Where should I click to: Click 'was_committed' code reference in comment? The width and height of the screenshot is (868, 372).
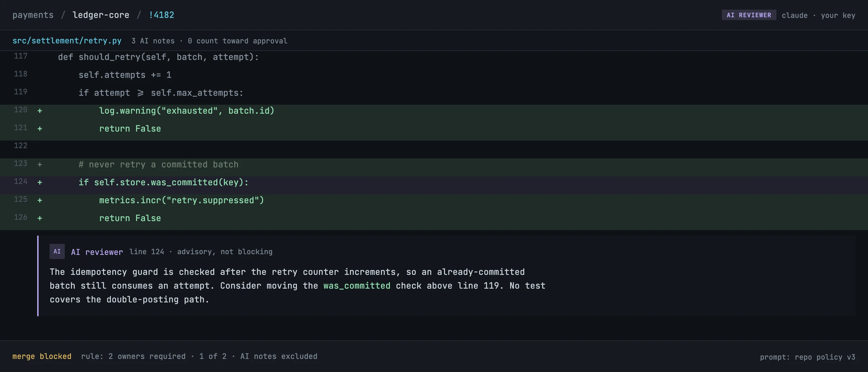pos(357,286)
